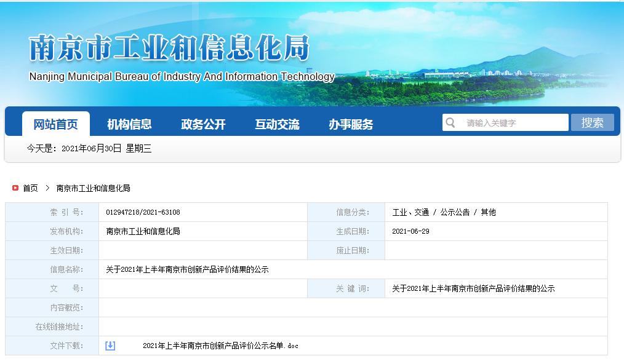Open the 网站首页 tab
The width and height of the screenshot is (624, 364).
tap(56, 124)
